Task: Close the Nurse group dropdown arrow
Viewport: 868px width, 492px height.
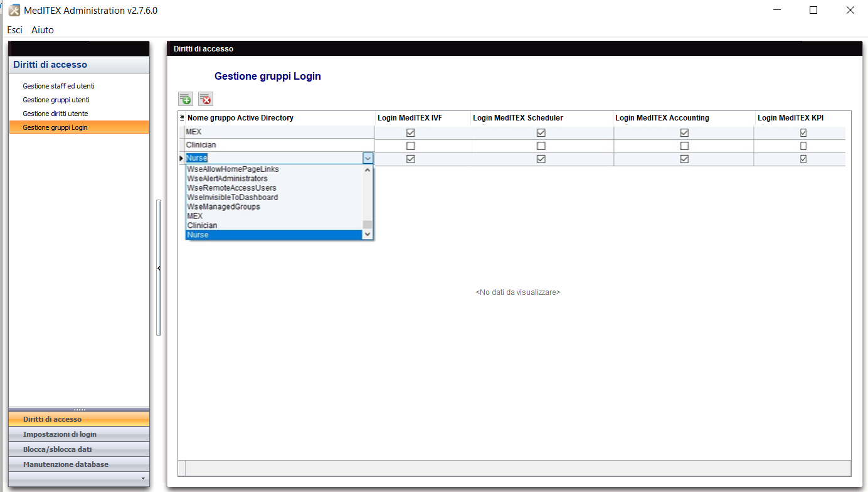Action: pyautogui.click(x=368, y=159)
